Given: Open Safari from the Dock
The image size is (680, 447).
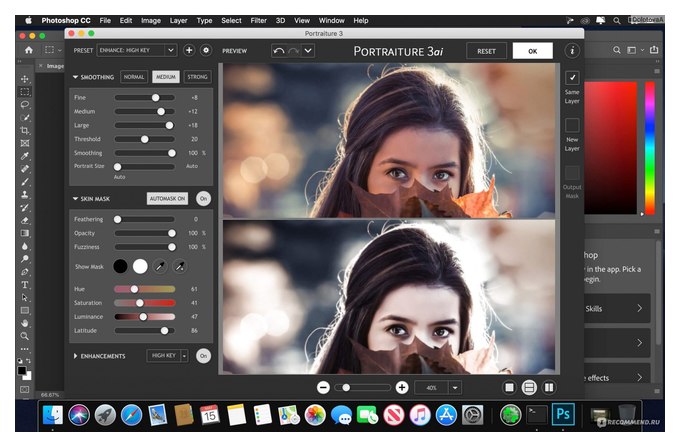Looking at the screenshot, I should click(131, 415).
